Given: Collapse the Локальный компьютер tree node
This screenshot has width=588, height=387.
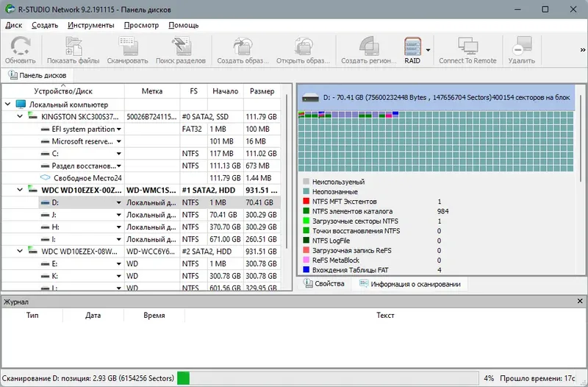Looking at the screenshot, I should click(8, 104).
